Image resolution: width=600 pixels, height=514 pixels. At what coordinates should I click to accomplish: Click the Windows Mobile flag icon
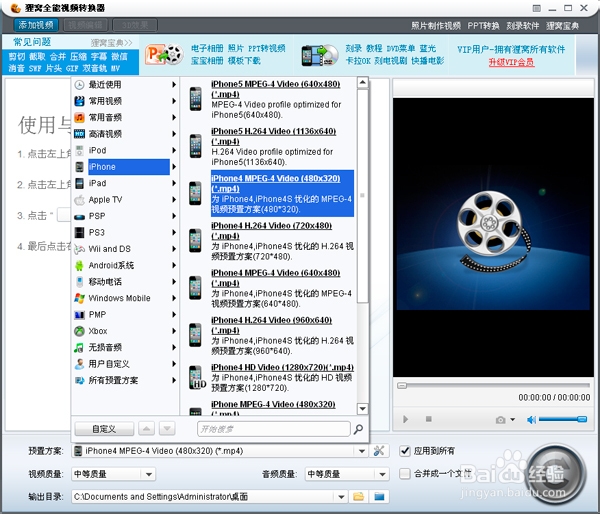[x=79, y=298]
